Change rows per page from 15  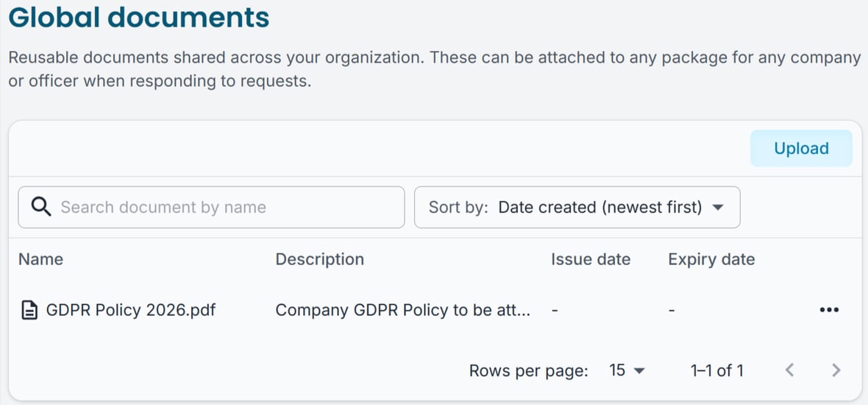[627, 370]
